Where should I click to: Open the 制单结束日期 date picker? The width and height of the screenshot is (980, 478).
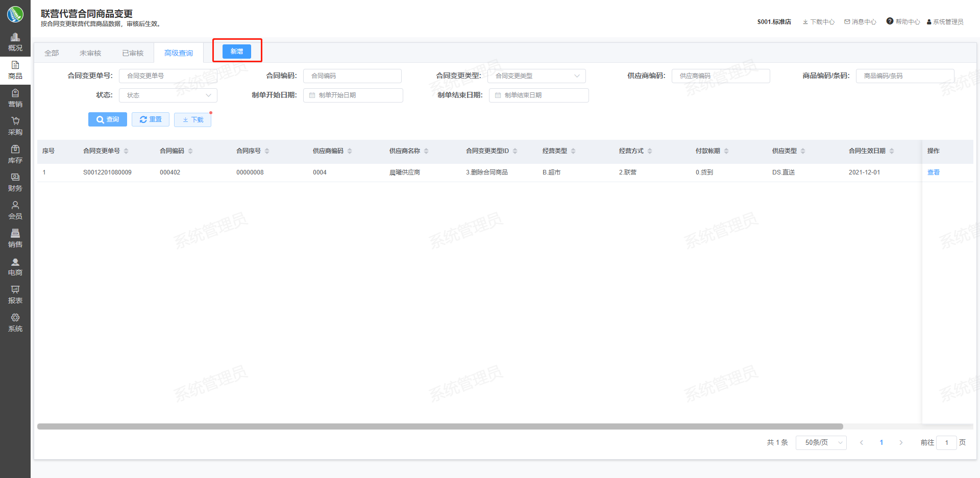(539, 95)
